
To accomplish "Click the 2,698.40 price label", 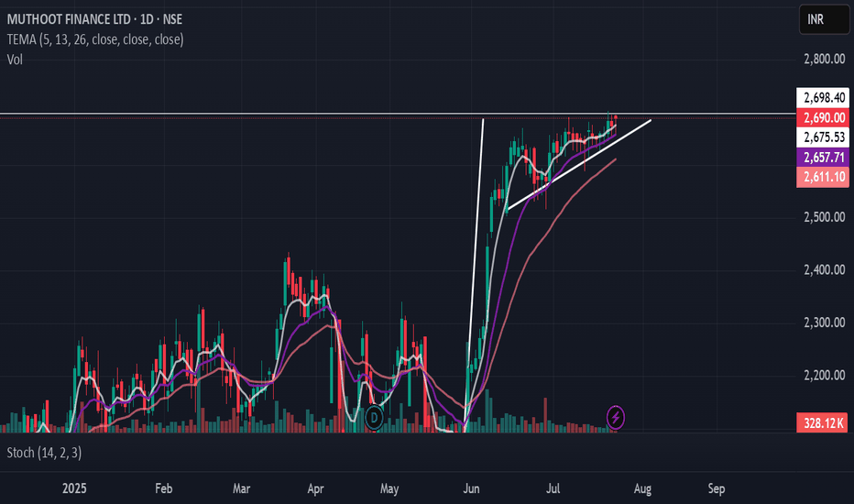I will pyautogui.click(x=823, y=97).
